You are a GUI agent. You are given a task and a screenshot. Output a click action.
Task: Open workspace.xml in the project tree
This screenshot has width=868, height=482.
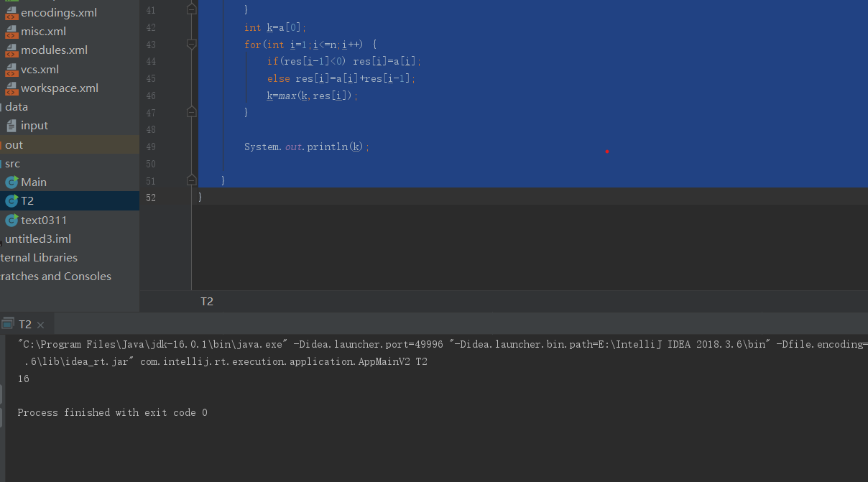tap(59, 88)
